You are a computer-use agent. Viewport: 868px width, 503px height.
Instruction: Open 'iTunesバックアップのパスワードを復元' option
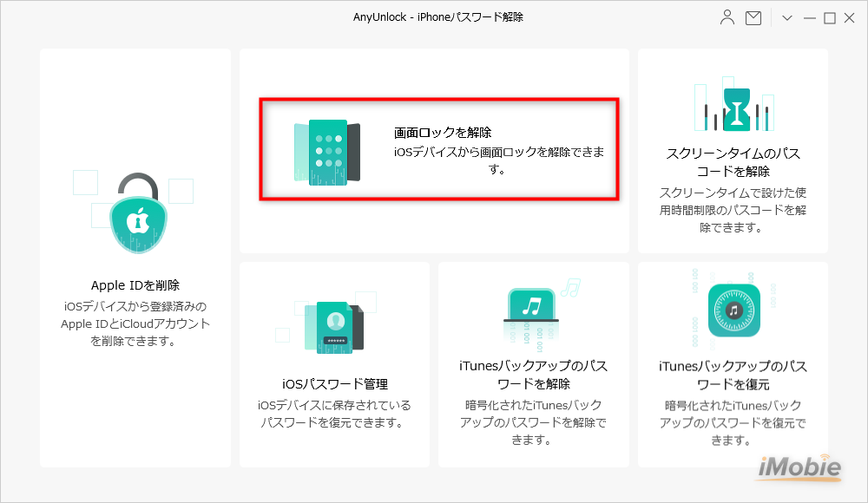733,376
